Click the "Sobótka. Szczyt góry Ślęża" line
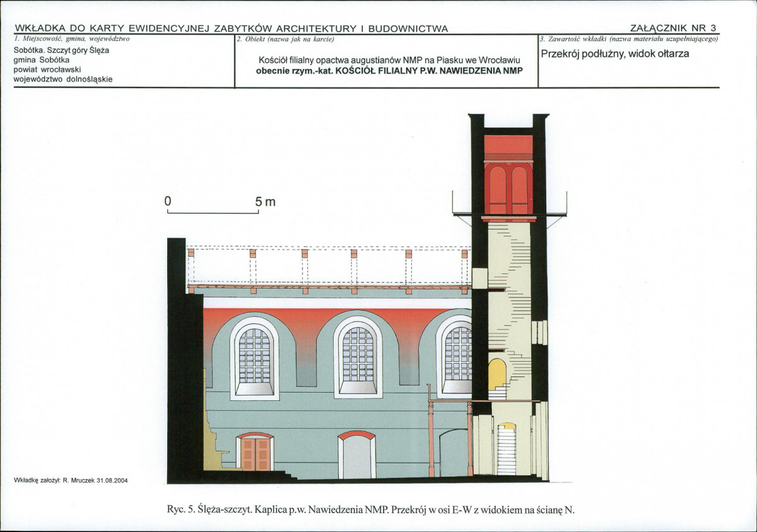Screen dimensions: 757x532 click(61, 50)
